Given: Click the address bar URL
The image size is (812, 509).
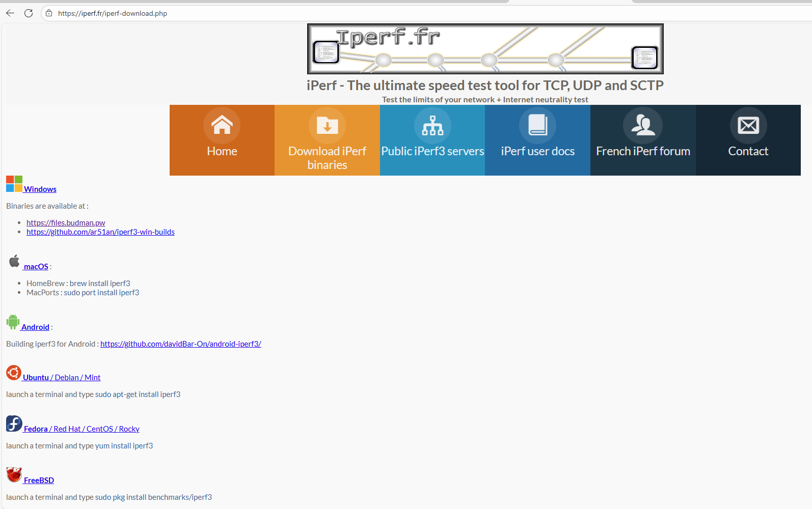Looking at the screenshot, I should [x=113, y=13].
